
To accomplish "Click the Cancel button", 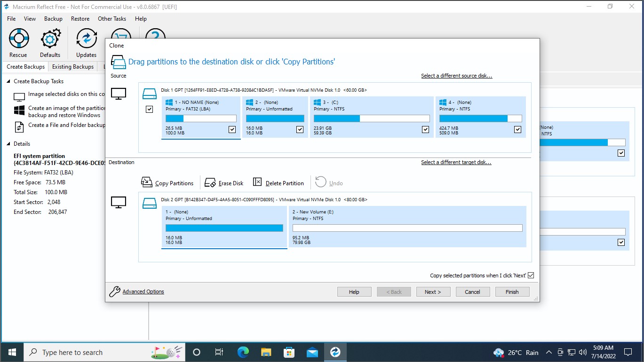I will point(473,292).
